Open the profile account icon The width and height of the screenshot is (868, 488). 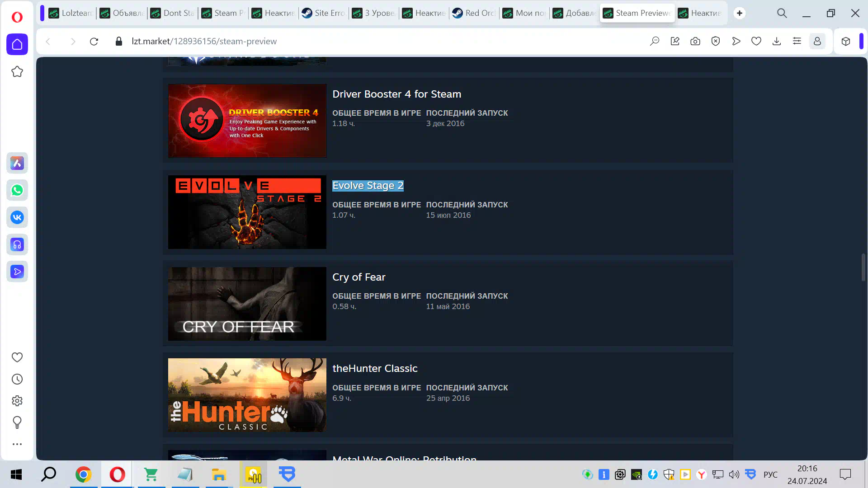817,41
